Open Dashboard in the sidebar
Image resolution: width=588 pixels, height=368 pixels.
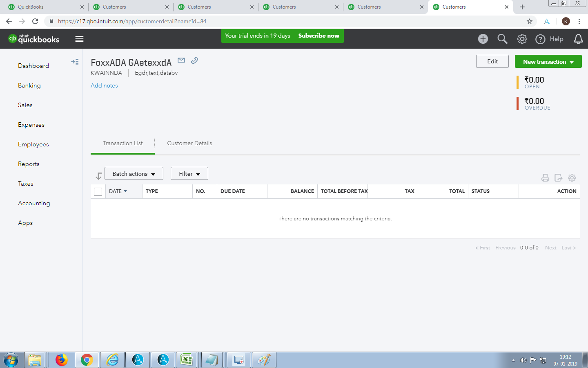tap(33, 66)
